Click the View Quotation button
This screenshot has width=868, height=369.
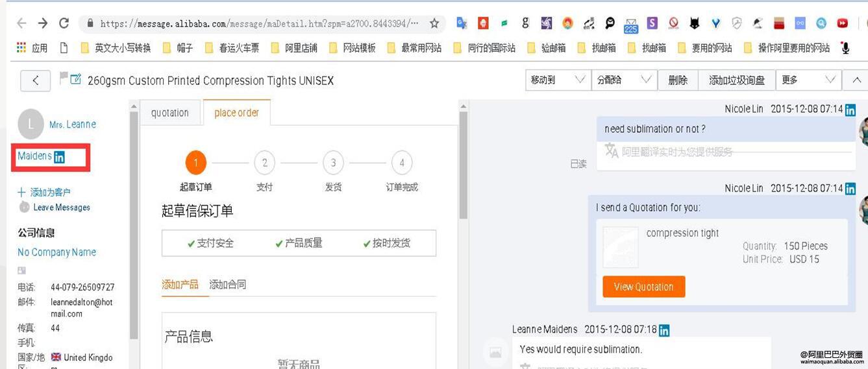pyautogui.click(x=643, y=287)
